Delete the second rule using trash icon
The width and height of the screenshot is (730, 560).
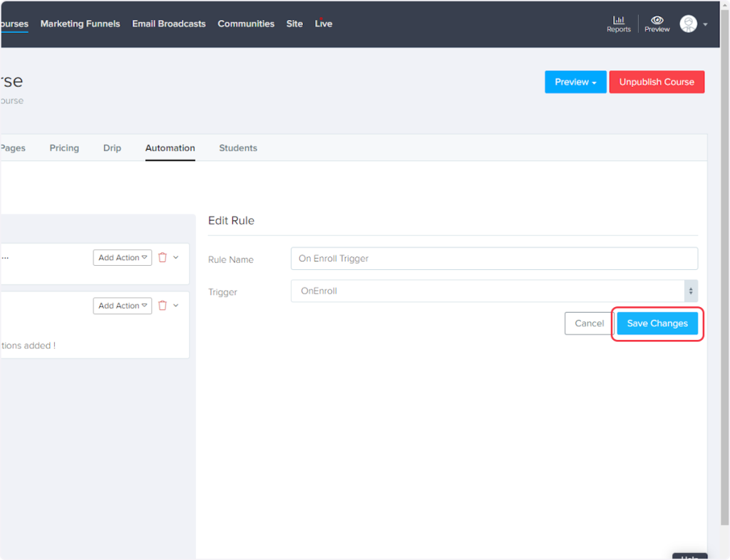(163, 306)
